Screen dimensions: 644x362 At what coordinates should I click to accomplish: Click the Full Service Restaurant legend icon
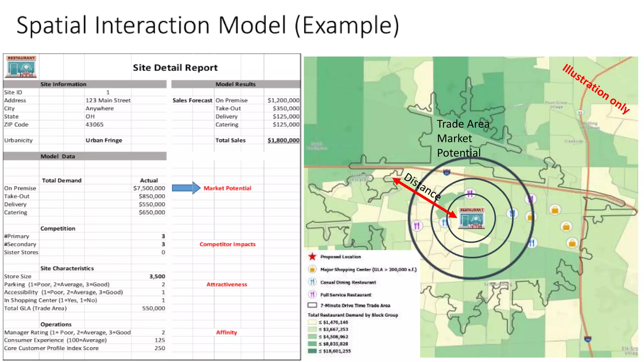click(312, 294)
